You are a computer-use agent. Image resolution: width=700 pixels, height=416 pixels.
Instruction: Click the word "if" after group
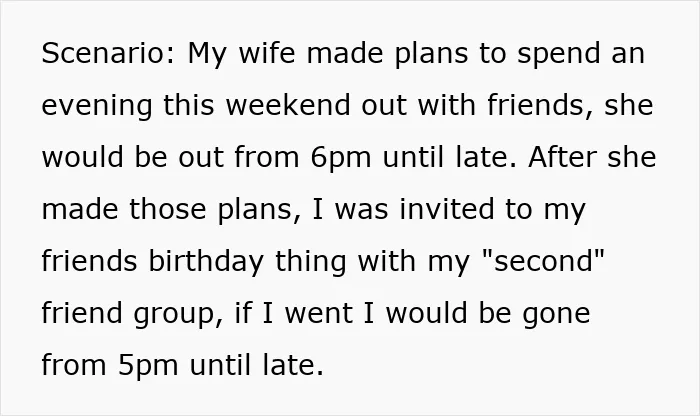click(243, 312)
